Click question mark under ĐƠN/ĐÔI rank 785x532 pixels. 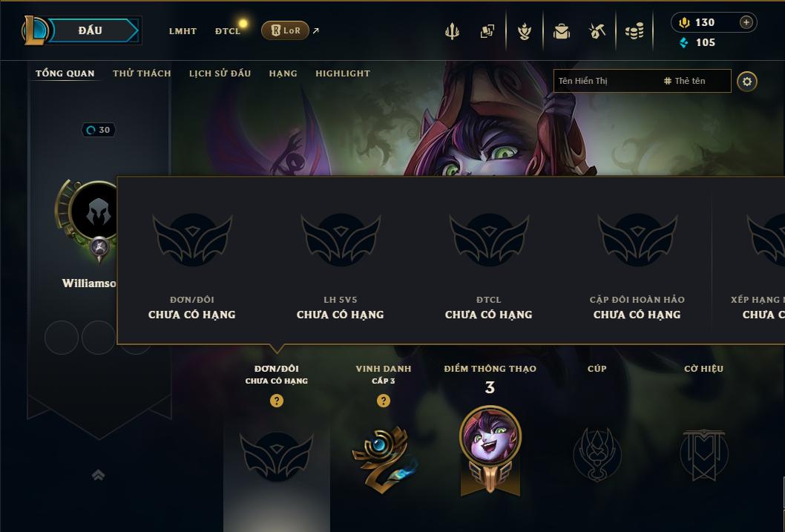[276, 401]
